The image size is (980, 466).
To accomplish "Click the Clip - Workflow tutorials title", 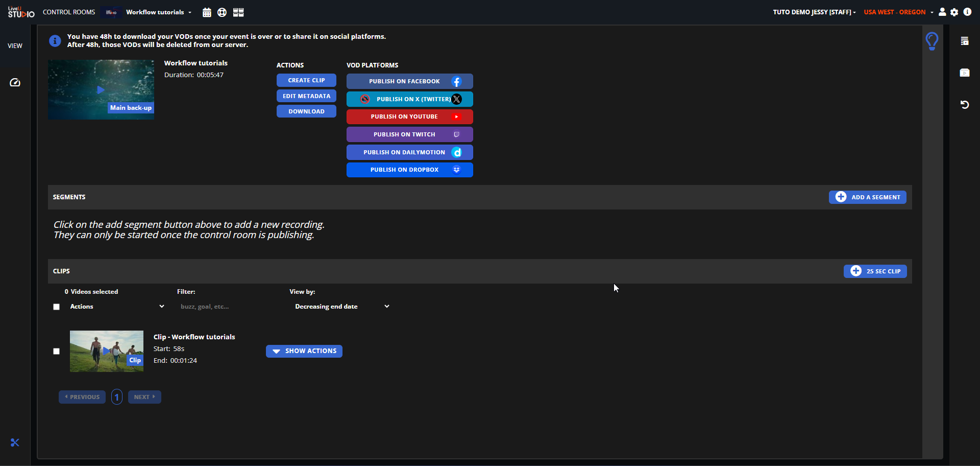I will tap(194, 337).
